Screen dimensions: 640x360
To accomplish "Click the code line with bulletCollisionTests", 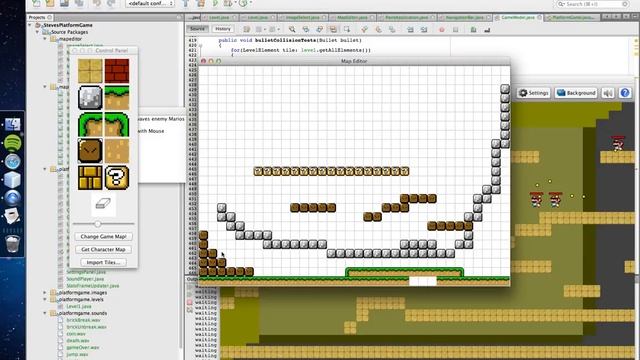I will 290,40.
